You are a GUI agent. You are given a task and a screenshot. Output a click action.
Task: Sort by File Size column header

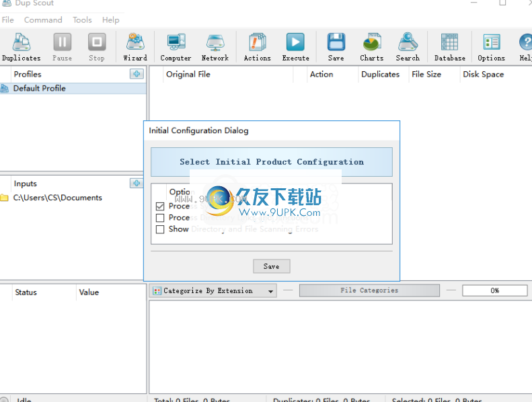click(x=434, y=75)
